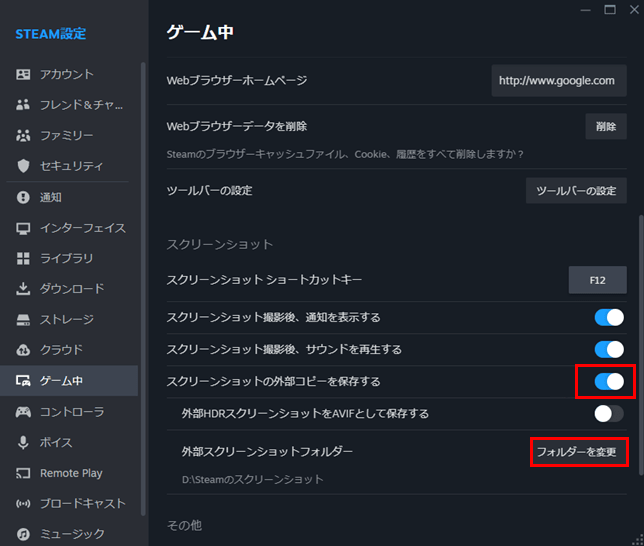Viewport: 644px width, 546px height.
Task: Click the アカウント card icon in sidebar
Action: point(23,74)
